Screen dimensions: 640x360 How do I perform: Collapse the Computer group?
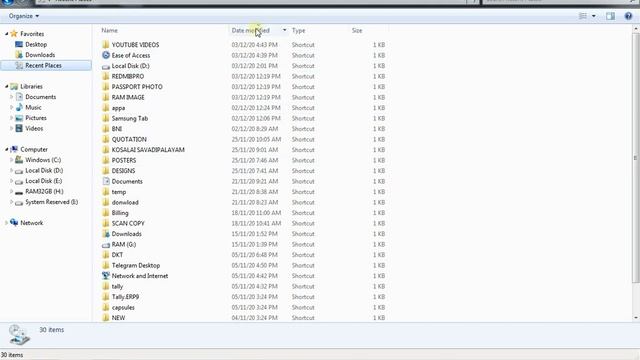pos(7,149)
